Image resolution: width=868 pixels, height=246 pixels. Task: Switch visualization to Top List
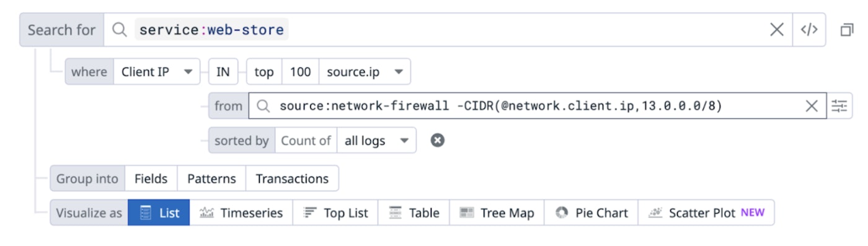pyautogui.click(x=335, y=213)
